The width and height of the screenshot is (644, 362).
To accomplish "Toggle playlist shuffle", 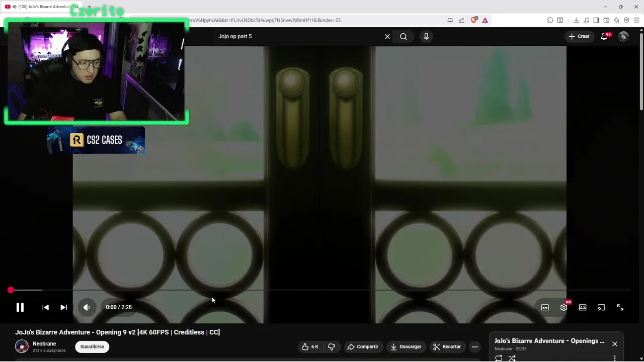I will [512, 358].
